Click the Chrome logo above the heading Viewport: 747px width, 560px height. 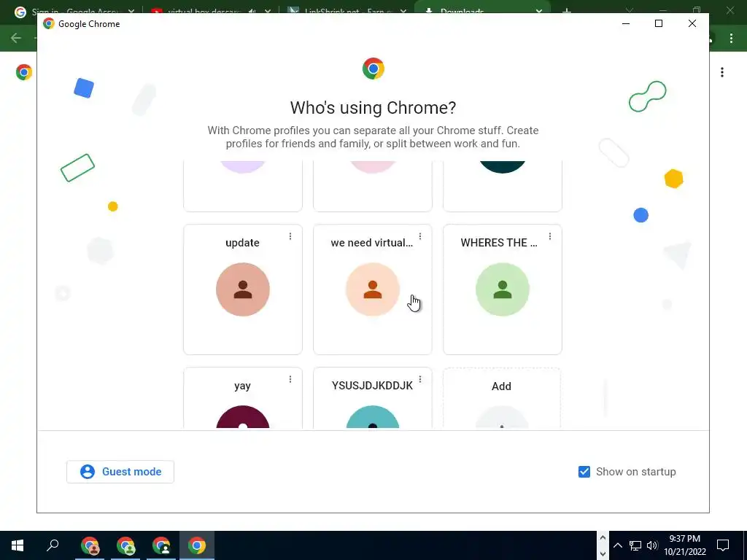coord(373,69)
